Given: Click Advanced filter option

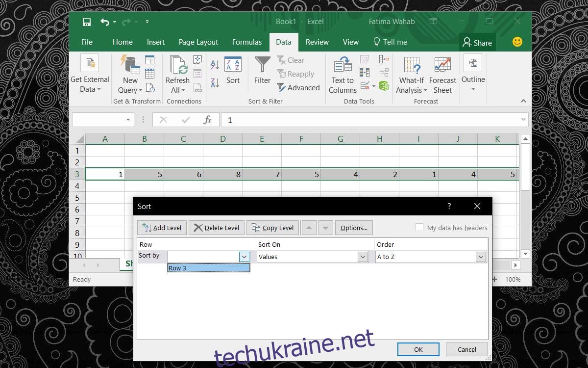Looking at the screenshot, I should (298, 88).
